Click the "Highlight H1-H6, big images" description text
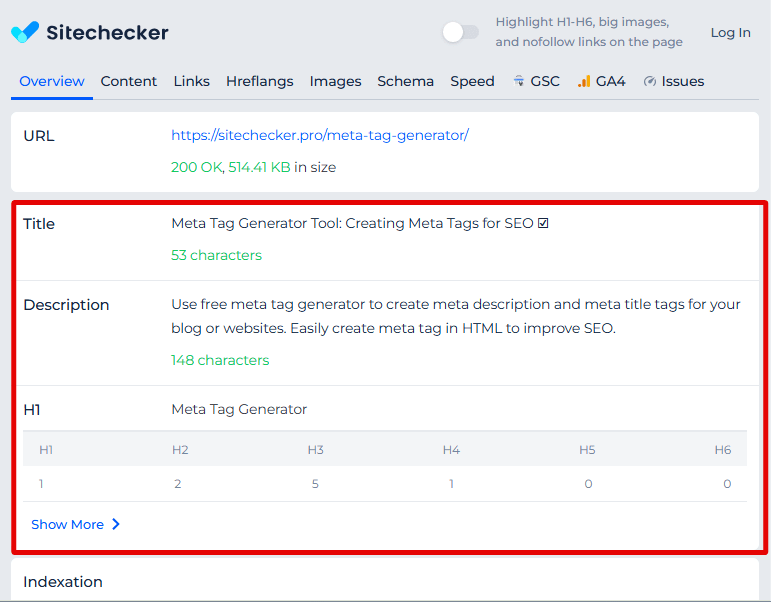 pyautogui.click(x=589, y=32)
